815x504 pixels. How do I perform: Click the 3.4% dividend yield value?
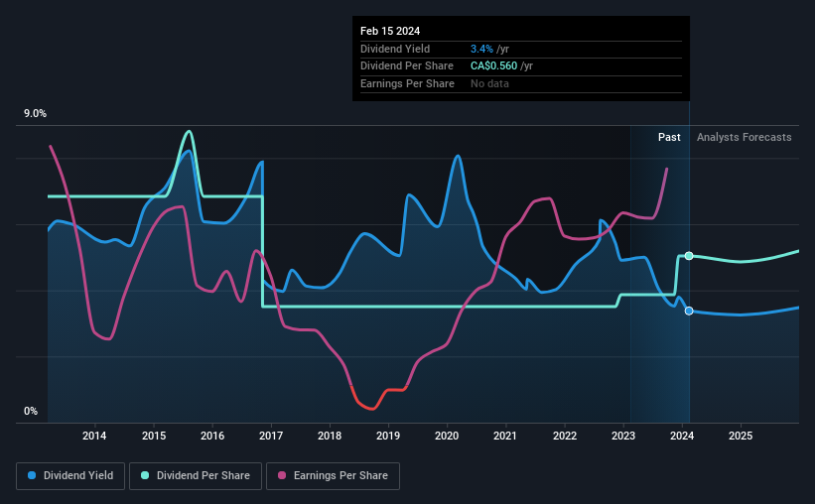coord(481,49)
